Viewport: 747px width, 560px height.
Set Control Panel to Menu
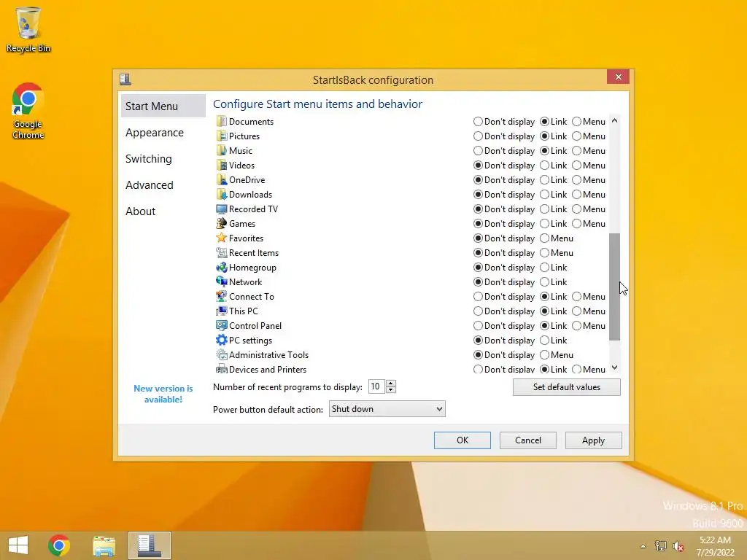pos(576,326)
